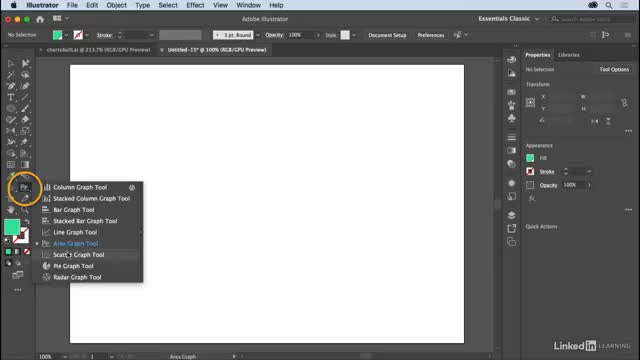Swap fill and stroke colors
This screenshot has width=640, height=360.
click(x=27, y=222)
